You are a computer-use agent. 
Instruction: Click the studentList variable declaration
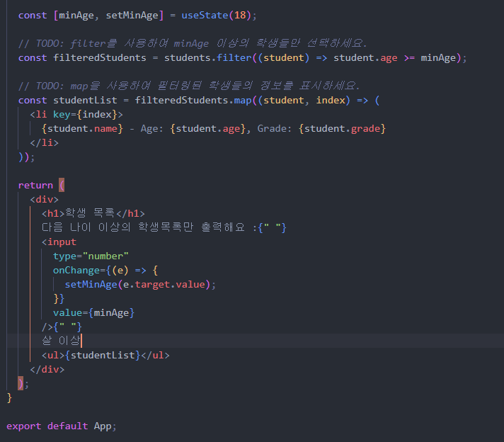pyautogui.click(x=85, y=100)
